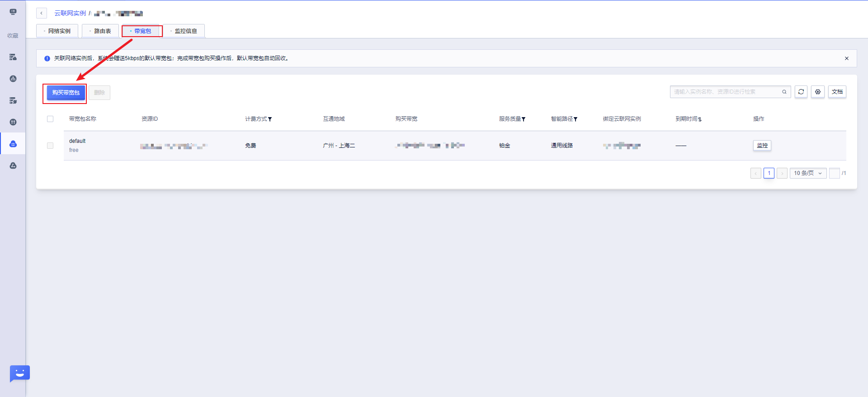The image size is (868, 397).
Task: Click the back arrow beside 云联网实例
Action: pyautogui.click(x=42, y=13)
